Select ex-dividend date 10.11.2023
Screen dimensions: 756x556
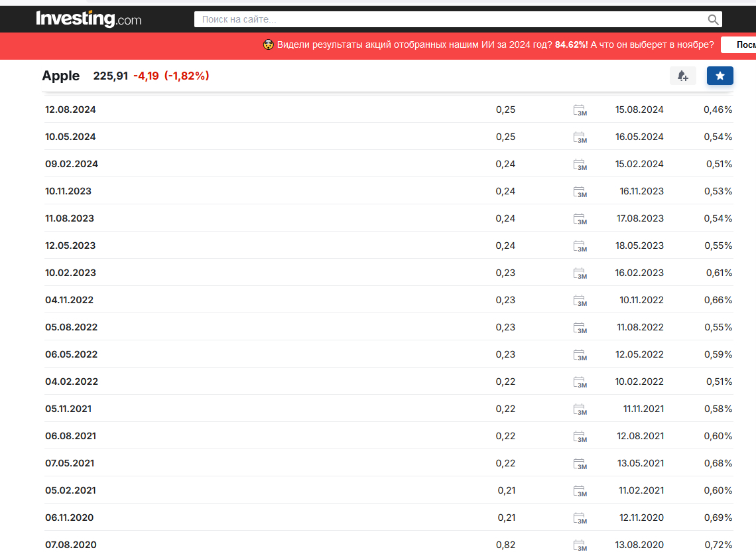tap(68, 191)
